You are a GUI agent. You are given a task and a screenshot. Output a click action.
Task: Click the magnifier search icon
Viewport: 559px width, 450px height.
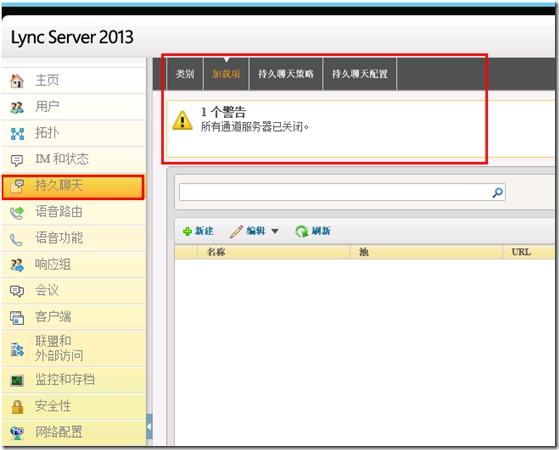[497, 193]
